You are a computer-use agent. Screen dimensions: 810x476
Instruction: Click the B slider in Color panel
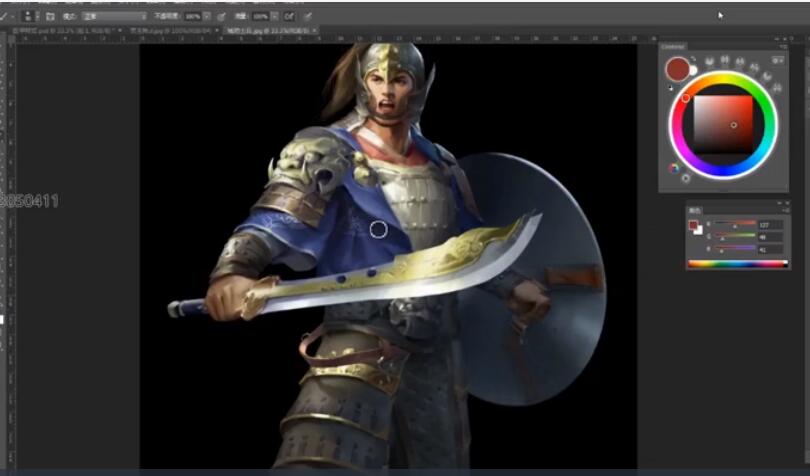click(736, 249)
